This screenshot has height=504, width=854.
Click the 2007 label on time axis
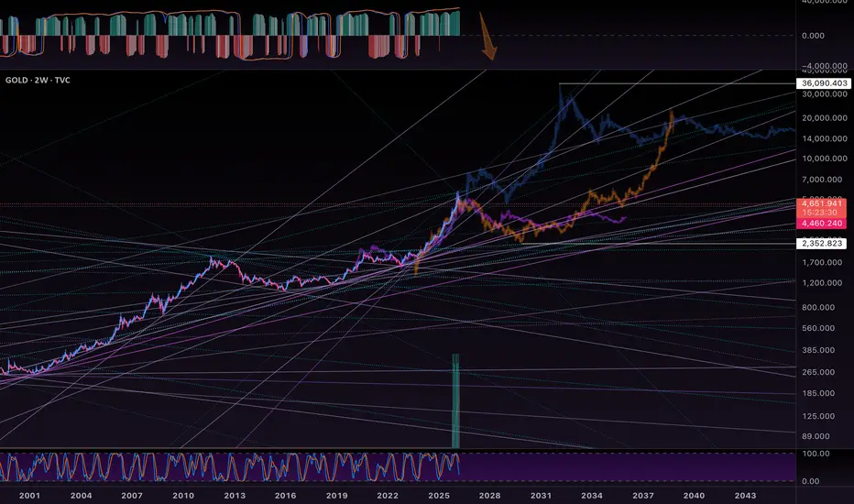point(132,496)
